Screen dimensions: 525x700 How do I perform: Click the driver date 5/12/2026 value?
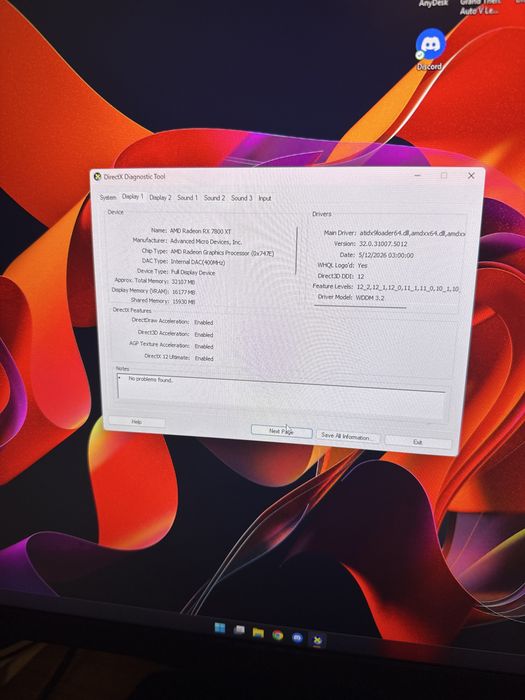pyautogui.click(x=386, y=255)
